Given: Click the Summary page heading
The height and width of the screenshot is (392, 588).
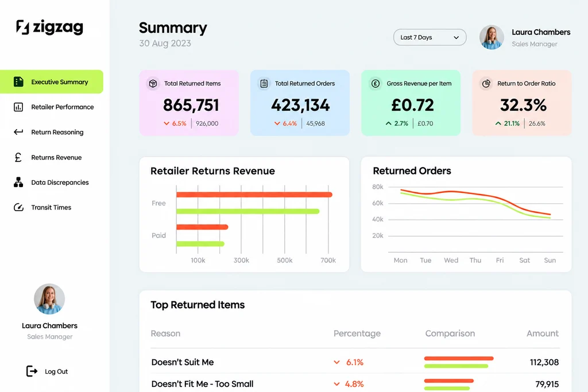Looking at the screenshot, I should [x=173, y=28].
